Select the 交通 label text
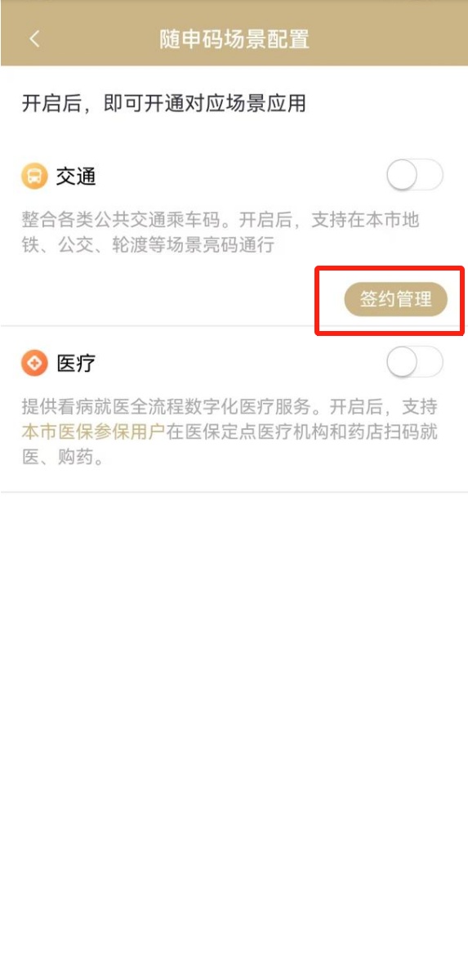Screen dimensions: 468x980 pyautogui.click(x=76, y=177)
